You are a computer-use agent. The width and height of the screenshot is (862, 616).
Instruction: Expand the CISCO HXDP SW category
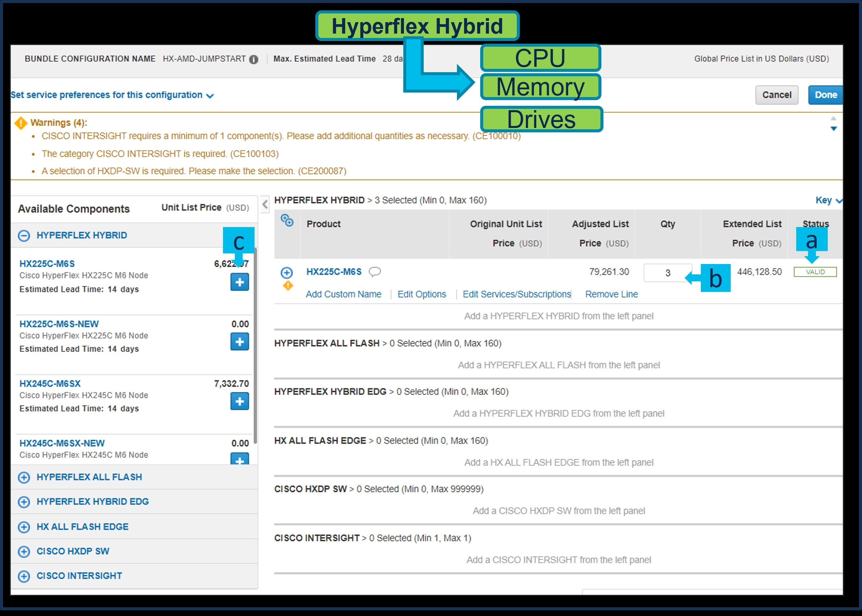click(24, 551)
